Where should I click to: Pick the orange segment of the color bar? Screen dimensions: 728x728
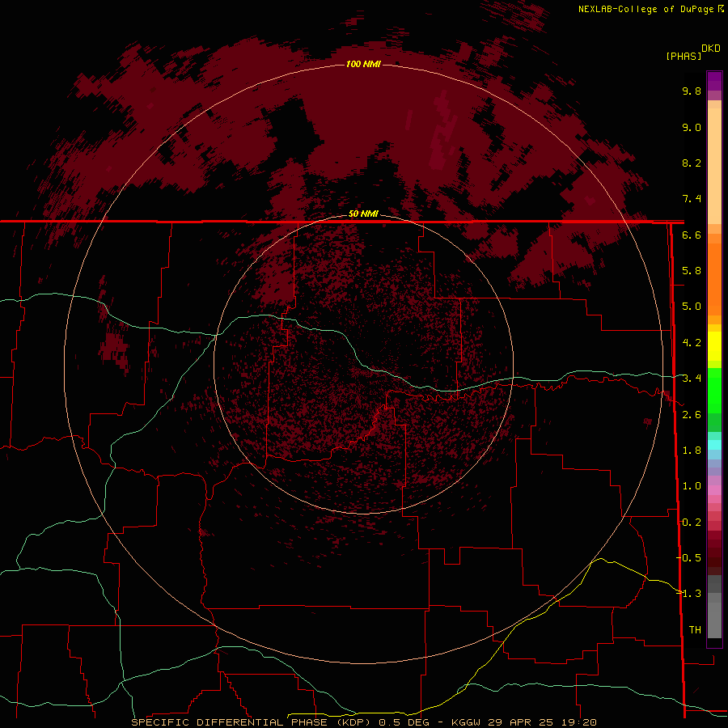click(714, 278)
